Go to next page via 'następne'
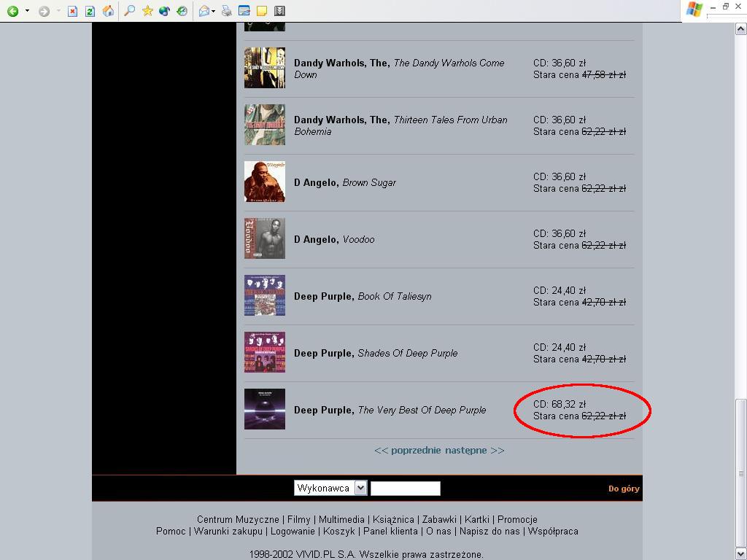This screenshot has width=747, height=560. (x=465, y=451)
